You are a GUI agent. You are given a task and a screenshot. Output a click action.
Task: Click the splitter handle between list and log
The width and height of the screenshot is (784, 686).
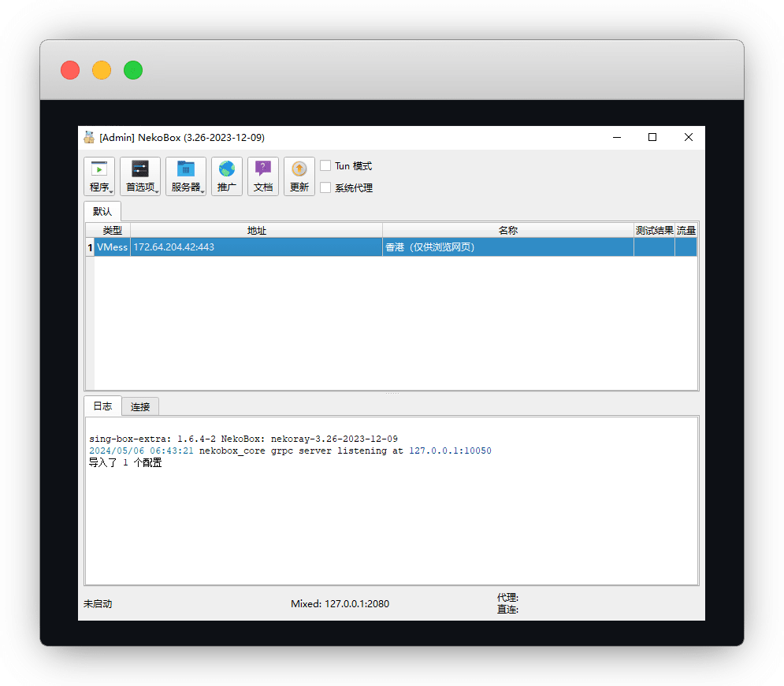tap(392, 392)
